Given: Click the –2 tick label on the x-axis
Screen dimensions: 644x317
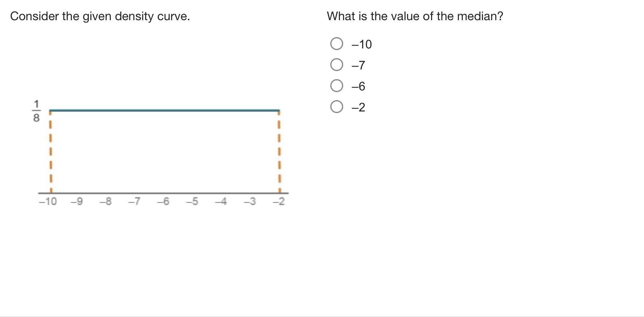Looking at the screenshot, I should tap(279, 201).
